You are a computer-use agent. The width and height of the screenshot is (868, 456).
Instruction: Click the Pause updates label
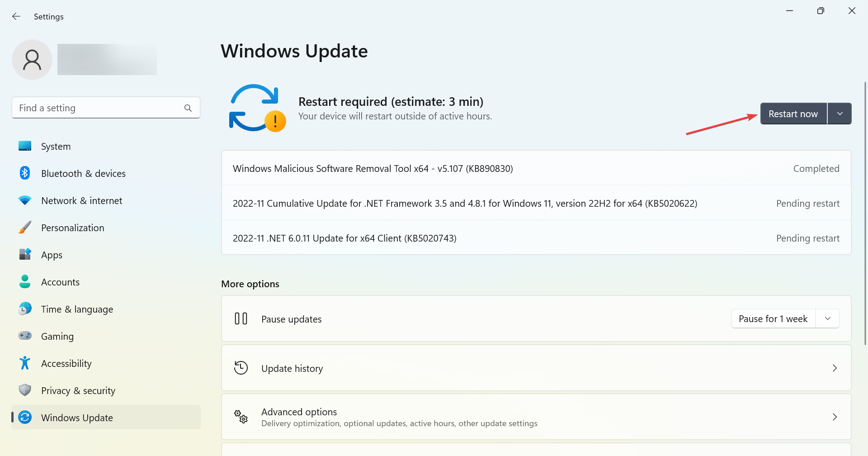(291, 319)
